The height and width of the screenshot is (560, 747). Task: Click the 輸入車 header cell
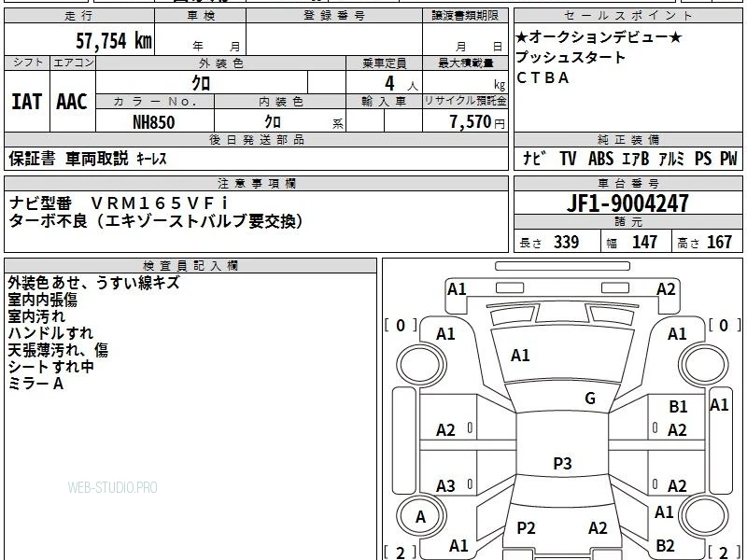click(384, 102)
